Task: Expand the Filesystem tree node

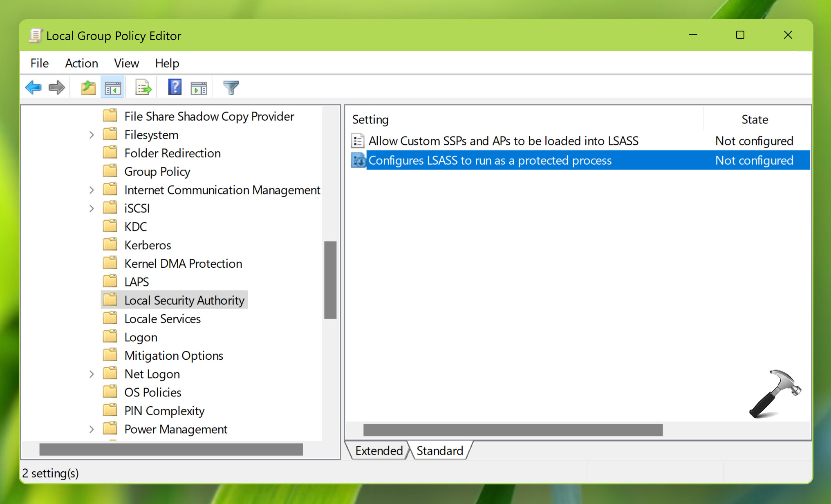Action: [92, 135]
